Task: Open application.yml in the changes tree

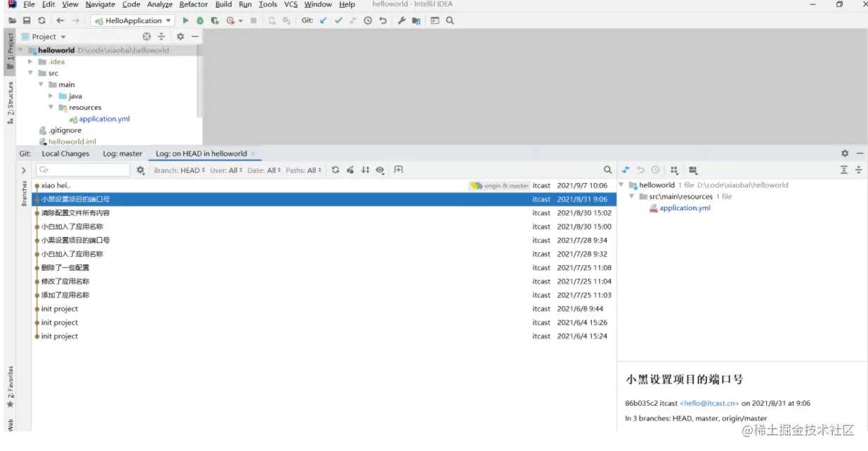Action: 685,208
